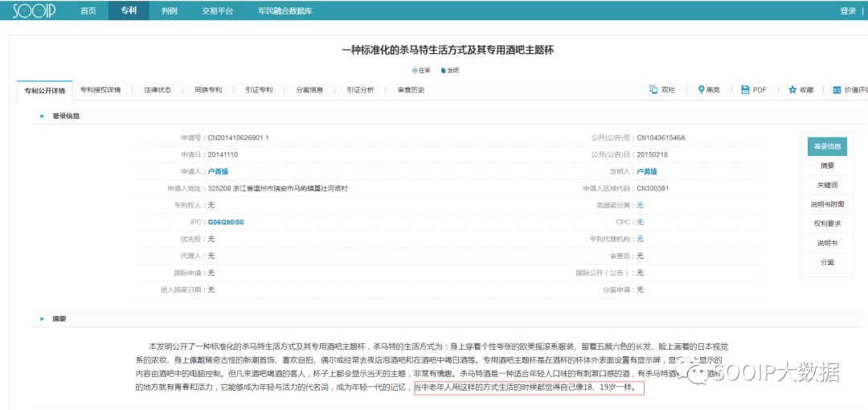Open 判例 in top navigation
This screenshot has width=868, height=410.
[170, 10]
